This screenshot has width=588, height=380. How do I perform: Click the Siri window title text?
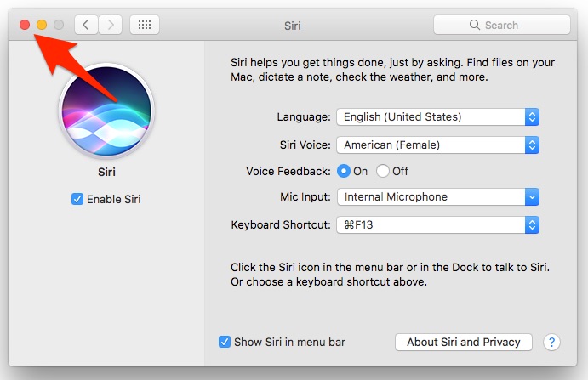(293, 26)
